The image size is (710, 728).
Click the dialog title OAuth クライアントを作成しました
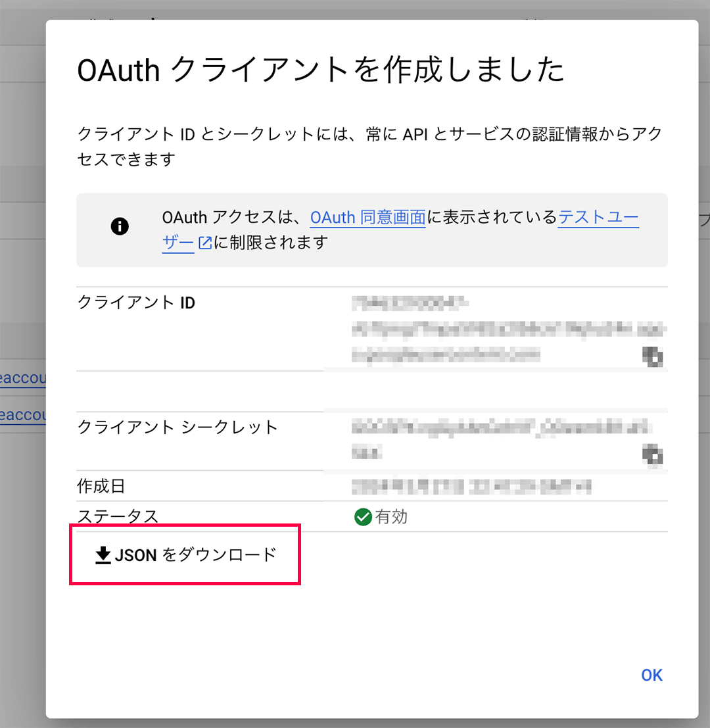(x=321, y=70)
